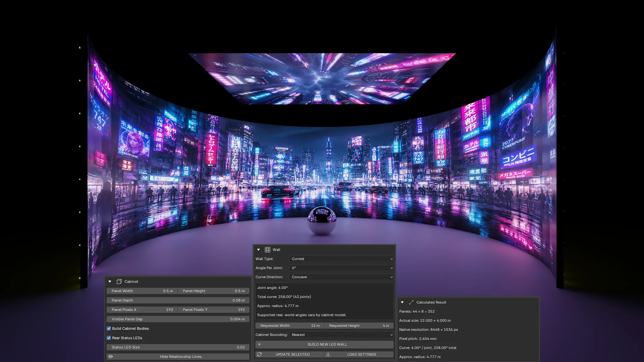Click the Panel Width field
Image resolution: width=644 pixels, height=362 pixels.
tap(142, 291)
